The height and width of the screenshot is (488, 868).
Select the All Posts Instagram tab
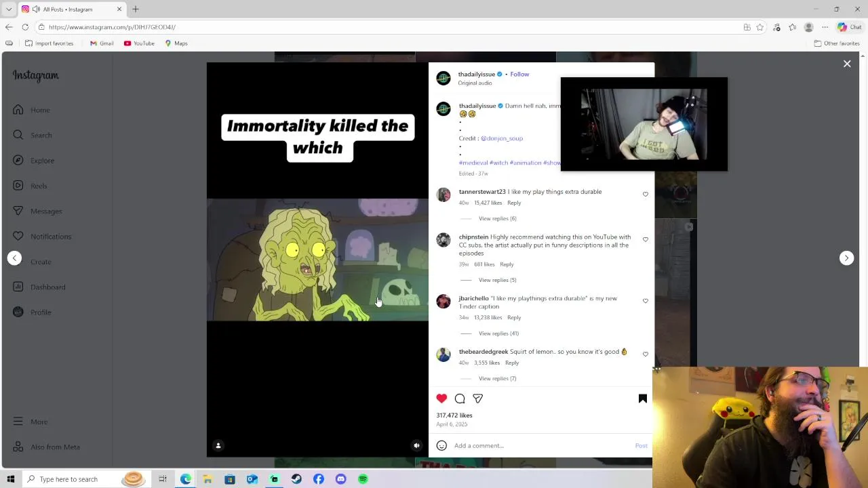72,9
